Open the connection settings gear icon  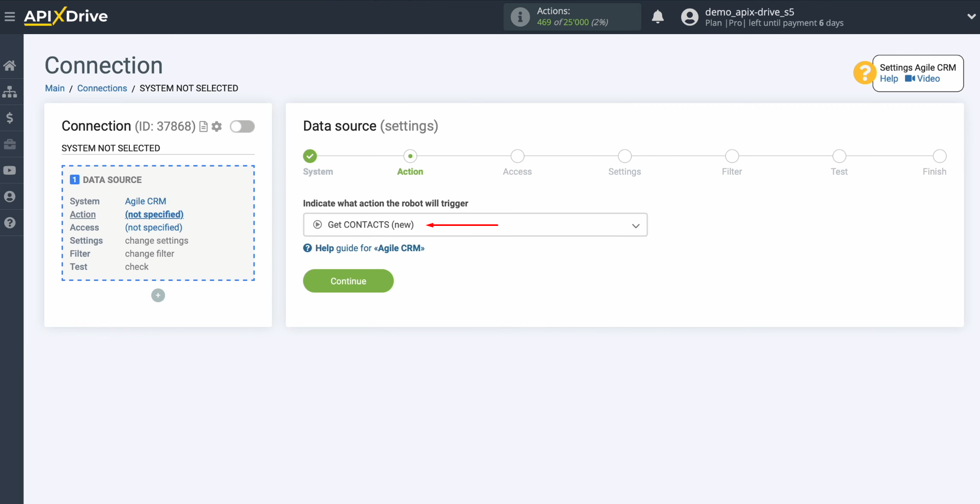pos(217,126)
